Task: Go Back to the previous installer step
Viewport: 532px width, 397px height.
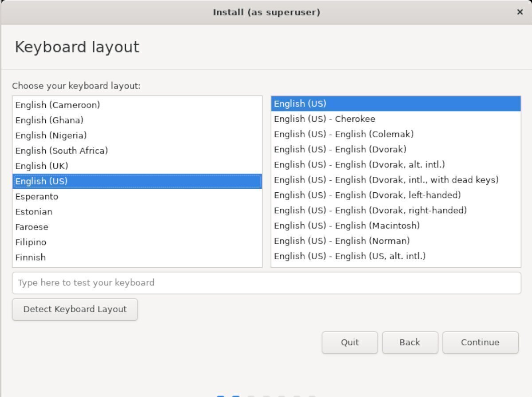Action: tap(410, 342)
